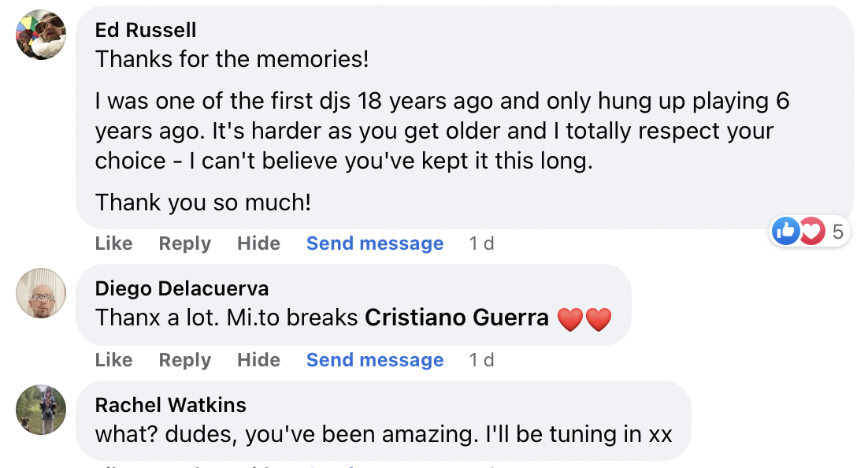Click Ed Russell's profile picture
Screen dimensions: 868x468
[41, 35]
